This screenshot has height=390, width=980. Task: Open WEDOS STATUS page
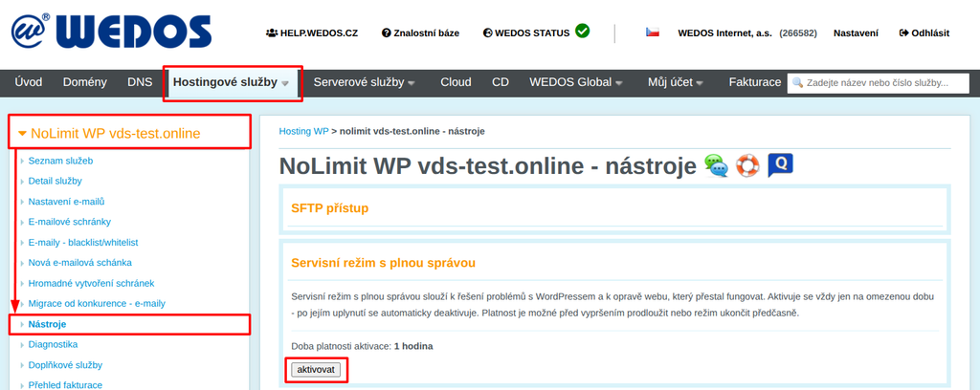(527, 33)
